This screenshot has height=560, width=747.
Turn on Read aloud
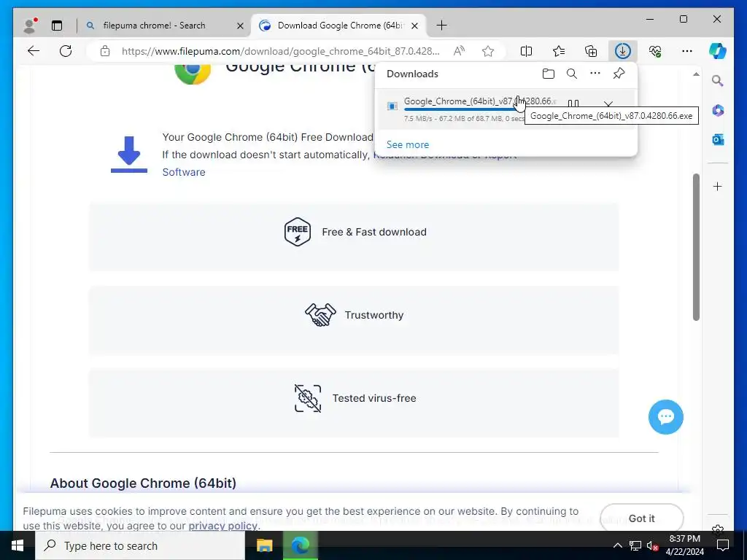(459, 51)
